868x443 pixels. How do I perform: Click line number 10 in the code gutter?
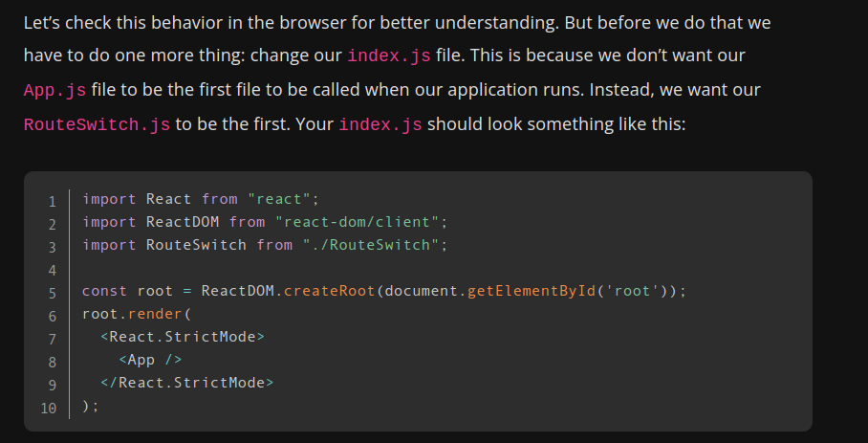coord(49,409)
